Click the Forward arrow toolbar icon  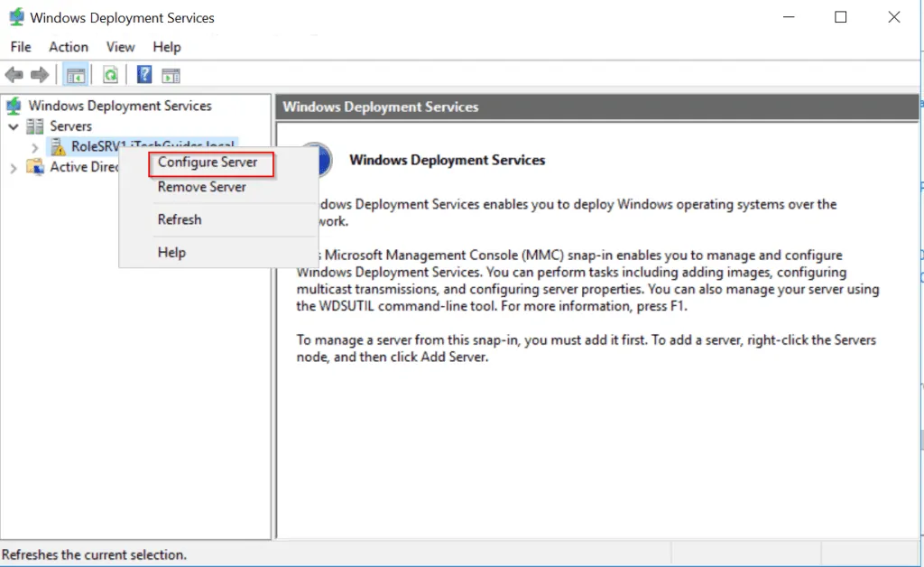click(40, 75)
